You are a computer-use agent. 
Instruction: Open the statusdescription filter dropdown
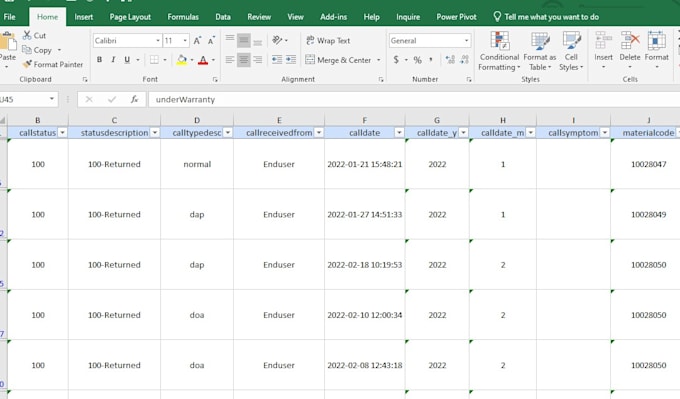coord(155,133)
